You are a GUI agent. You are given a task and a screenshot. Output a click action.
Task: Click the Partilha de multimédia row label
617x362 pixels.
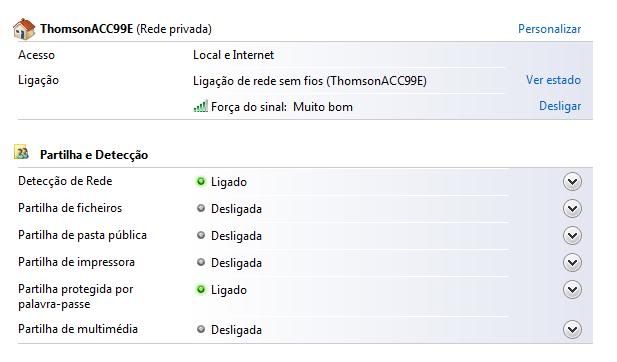(78, 329)
